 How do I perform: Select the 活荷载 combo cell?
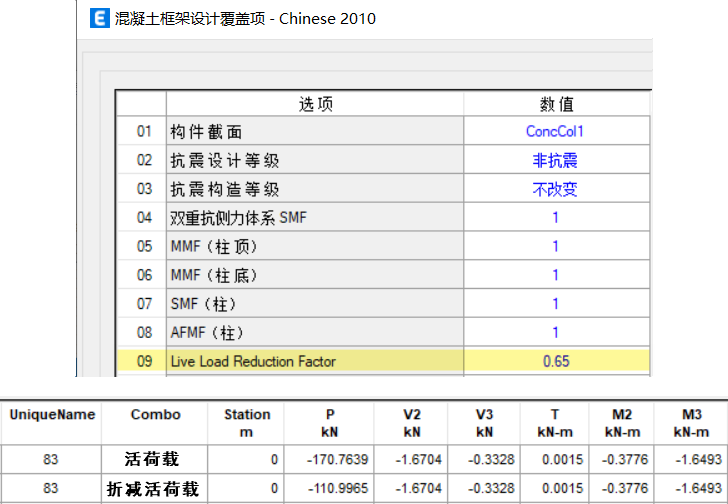[x=155, y=461]
